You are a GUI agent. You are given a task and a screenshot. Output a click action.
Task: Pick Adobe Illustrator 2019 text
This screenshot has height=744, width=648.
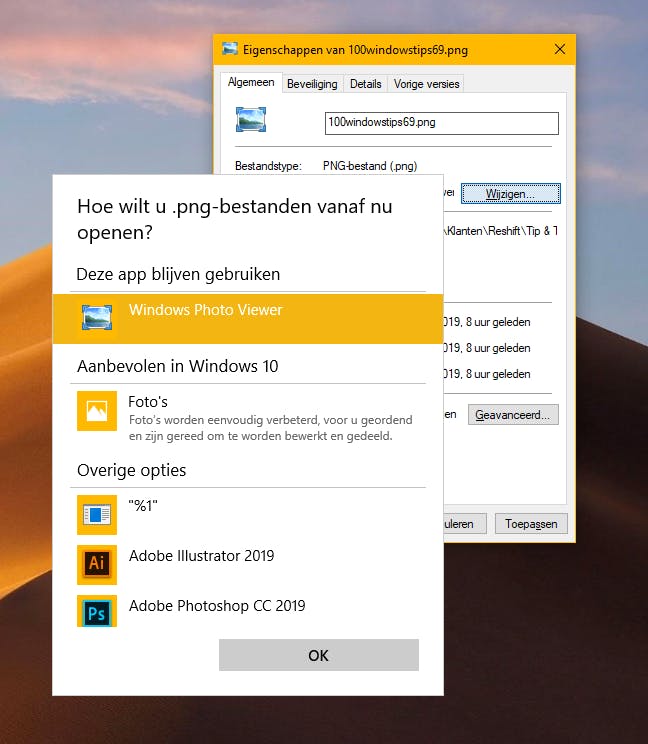pyautogui.click(x=202, y=556)
